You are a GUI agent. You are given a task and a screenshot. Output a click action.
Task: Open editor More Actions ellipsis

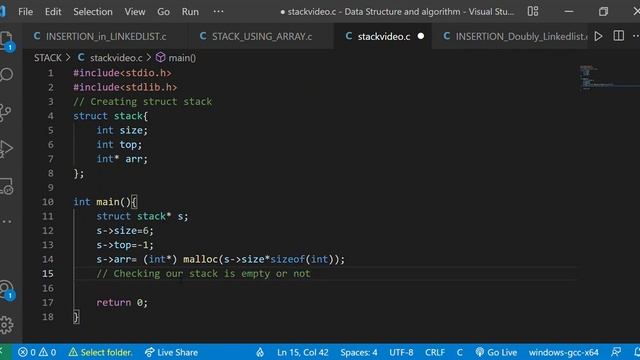(636, 36)
